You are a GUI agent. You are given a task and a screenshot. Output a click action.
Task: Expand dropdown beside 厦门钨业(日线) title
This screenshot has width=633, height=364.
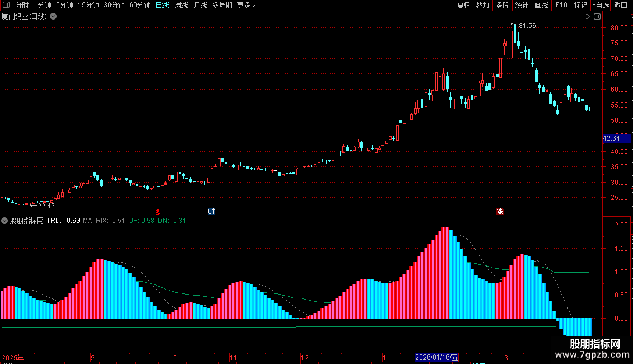click(53, 17)
